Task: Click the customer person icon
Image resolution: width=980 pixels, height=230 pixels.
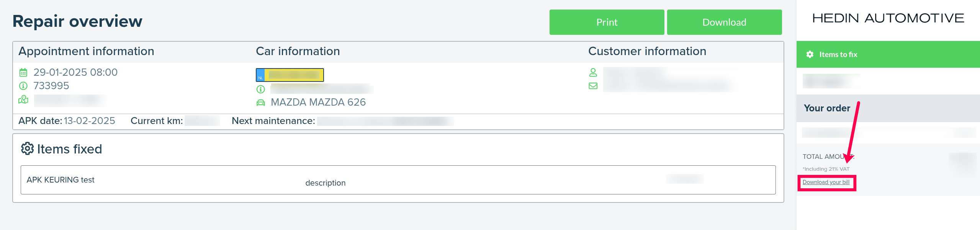Action: (x=593, y=72)
